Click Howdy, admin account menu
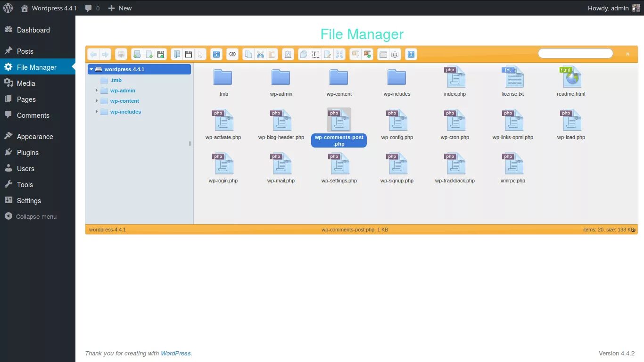Screen dimensions: 644x362 (x=614, y=8)
